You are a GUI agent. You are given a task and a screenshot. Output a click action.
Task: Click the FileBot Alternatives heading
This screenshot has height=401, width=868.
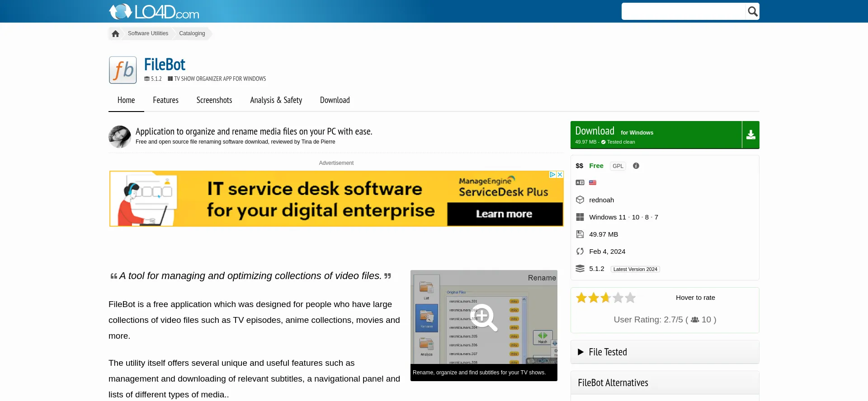click(x=613, y=383)
